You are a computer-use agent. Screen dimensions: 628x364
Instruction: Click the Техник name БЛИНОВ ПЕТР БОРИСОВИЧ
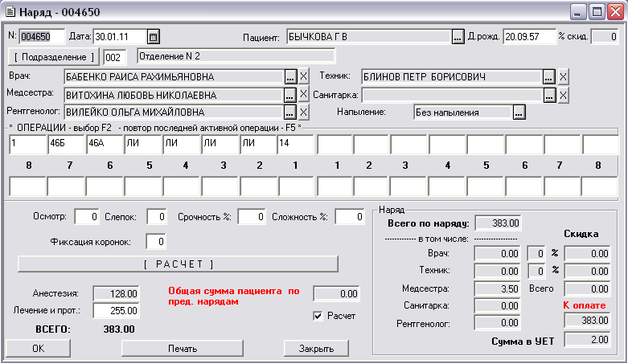[452, 76]
